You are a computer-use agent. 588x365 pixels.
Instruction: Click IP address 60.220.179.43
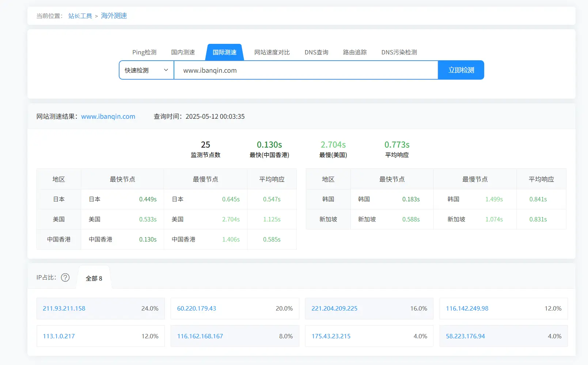click(197, 308)
